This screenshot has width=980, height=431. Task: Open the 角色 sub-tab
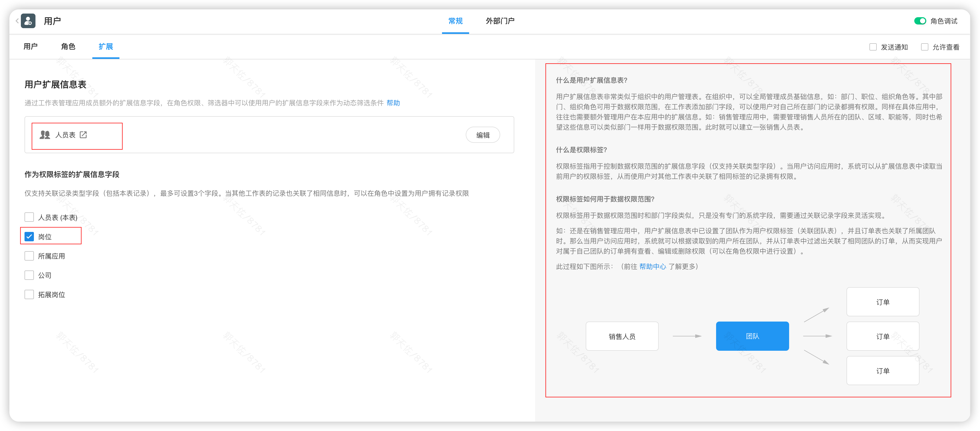coord(68,46)
